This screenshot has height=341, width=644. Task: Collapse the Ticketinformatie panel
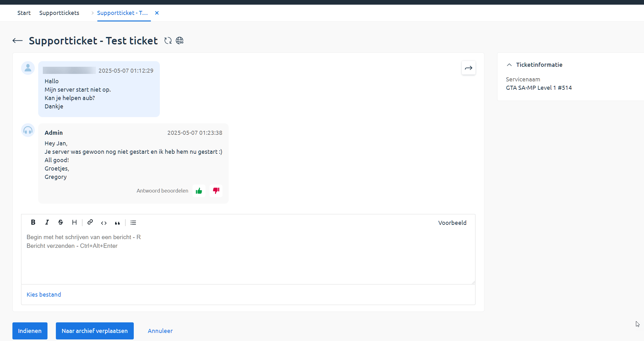[x=509, y=65]
